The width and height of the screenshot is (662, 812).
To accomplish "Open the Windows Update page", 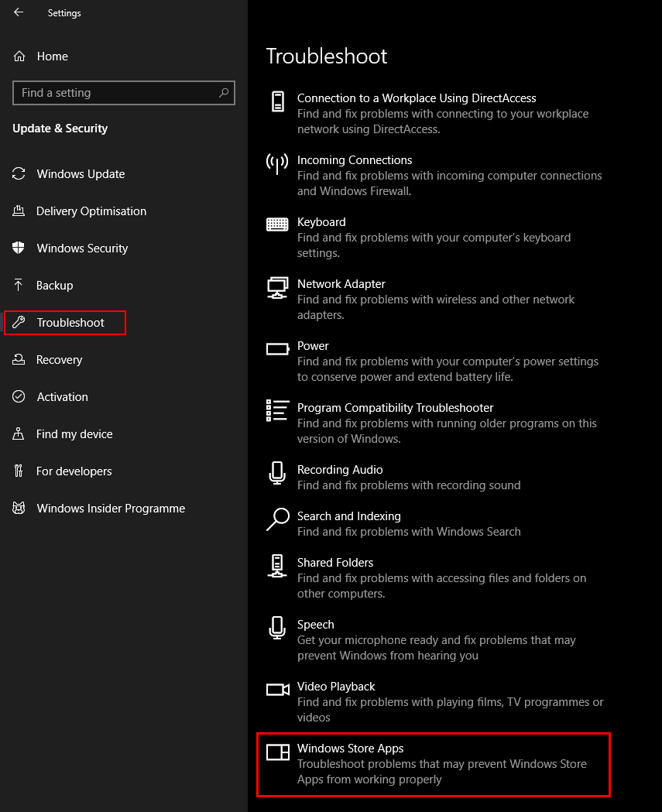I will pyautogui.click(x=81, y=174).
